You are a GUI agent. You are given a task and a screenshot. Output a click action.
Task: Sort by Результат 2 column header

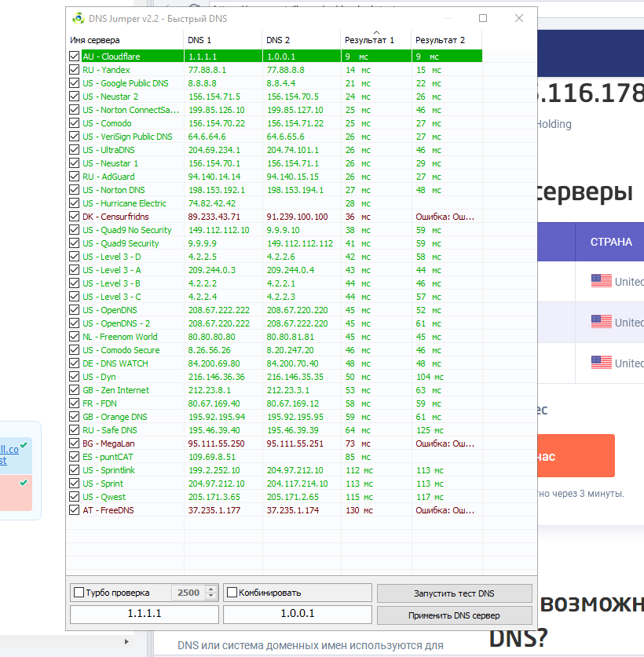coord(447,40)
